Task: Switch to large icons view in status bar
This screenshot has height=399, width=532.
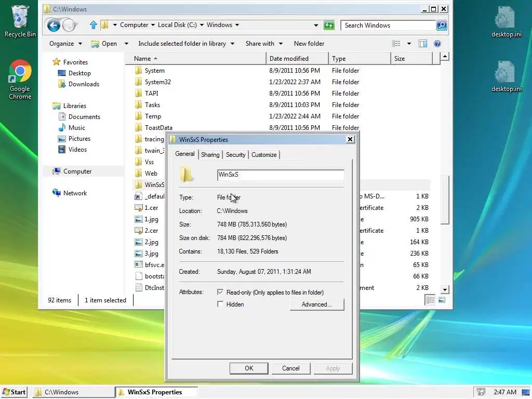Action: [442, 300]
